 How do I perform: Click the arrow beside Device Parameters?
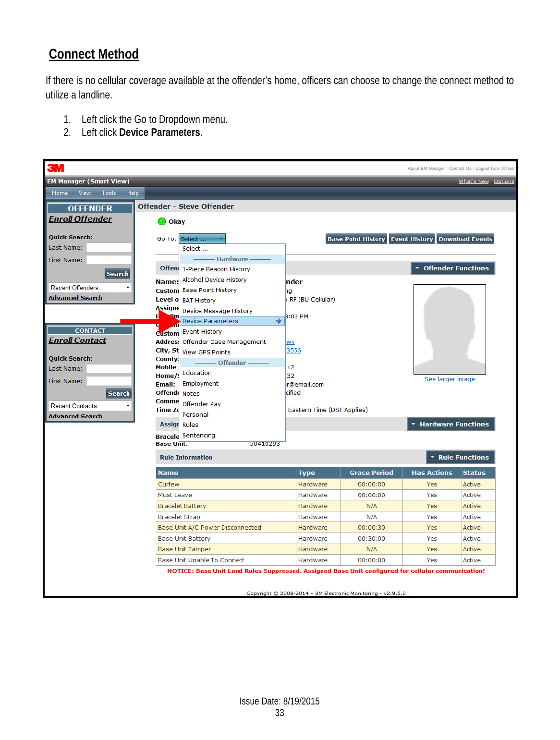click(x=279, y=321)
